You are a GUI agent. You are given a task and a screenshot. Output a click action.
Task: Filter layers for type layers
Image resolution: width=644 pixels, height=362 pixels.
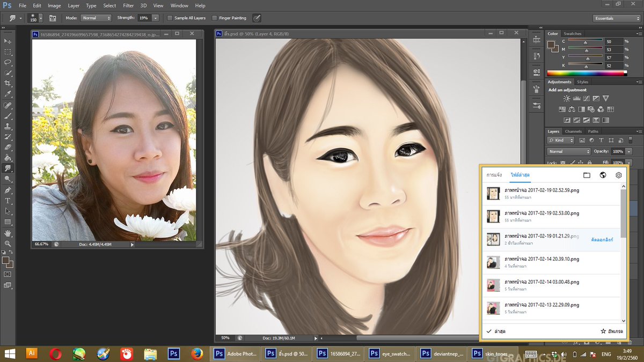[x=601, y=140]
